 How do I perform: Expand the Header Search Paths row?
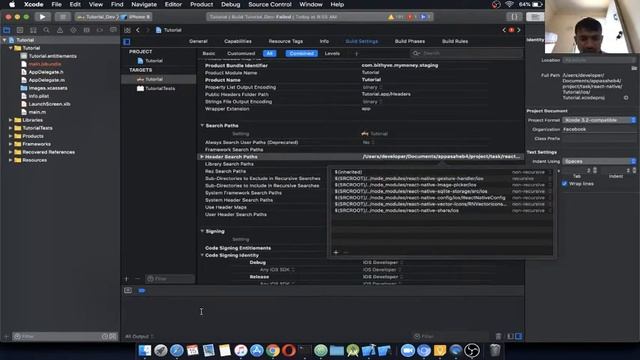[202, 157]
